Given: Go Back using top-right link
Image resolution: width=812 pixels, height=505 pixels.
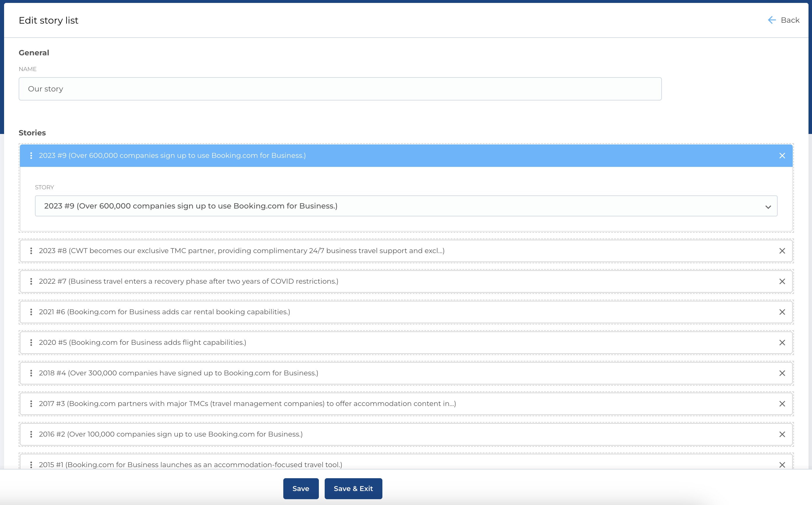Looking at the screenshot, I should pos(784,20).
